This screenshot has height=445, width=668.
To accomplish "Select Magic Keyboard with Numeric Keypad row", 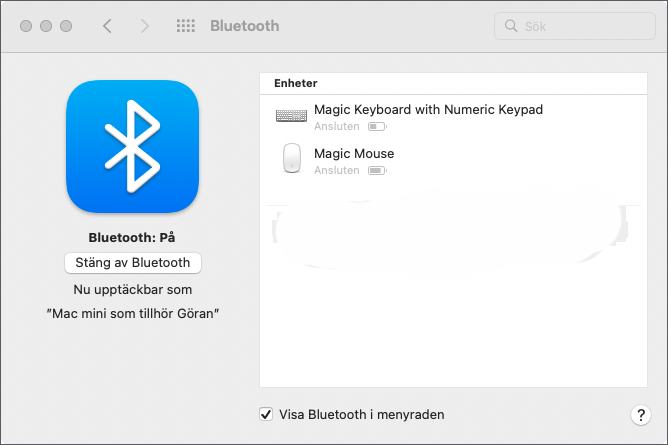I will tap(428, 109).
